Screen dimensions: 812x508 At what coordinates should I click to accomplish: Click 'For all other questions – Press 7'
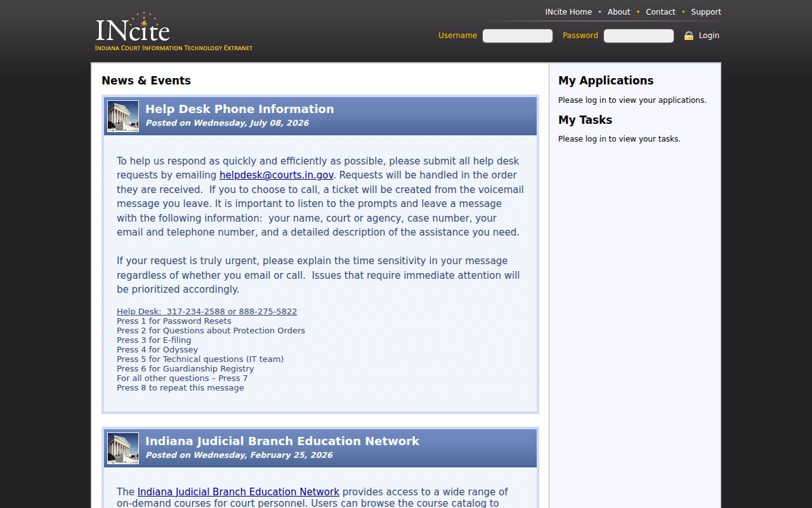(182, 378)
